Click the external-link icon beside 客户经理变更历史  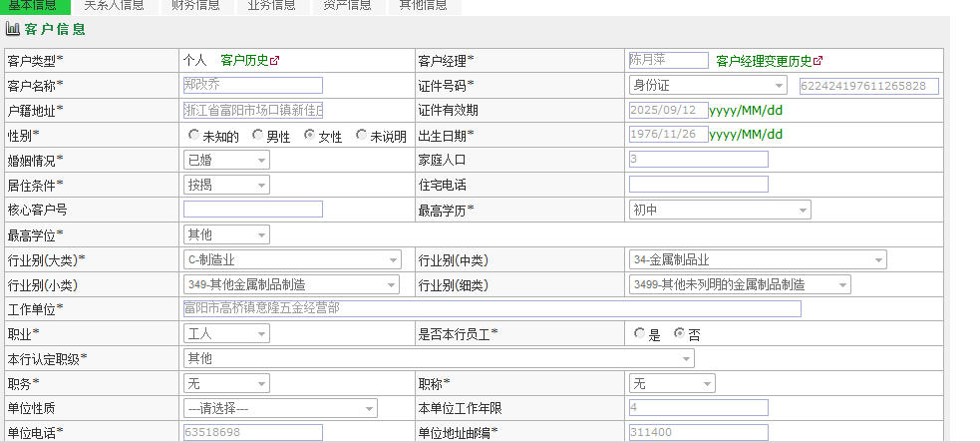(818, 61)
